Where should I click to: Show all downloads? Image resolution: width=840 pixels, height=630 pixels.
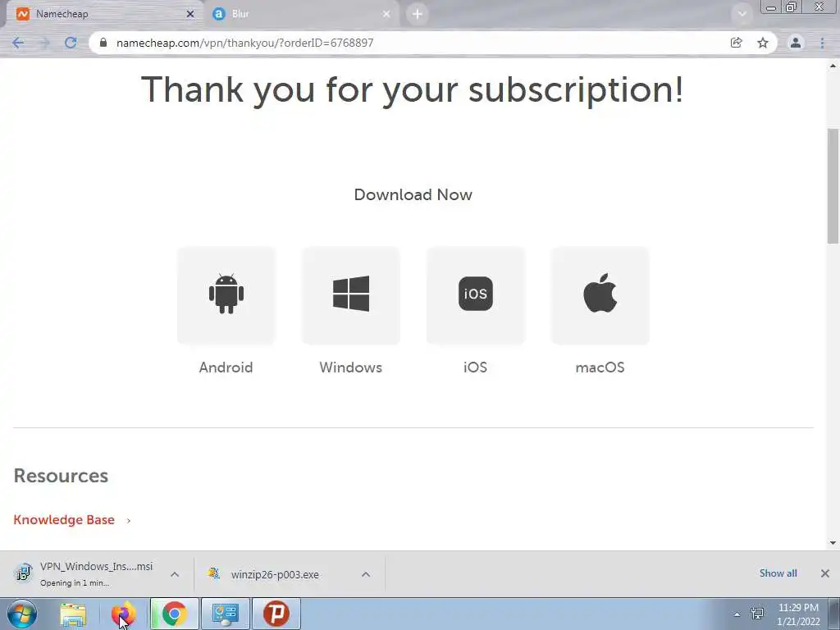(778, 573)
